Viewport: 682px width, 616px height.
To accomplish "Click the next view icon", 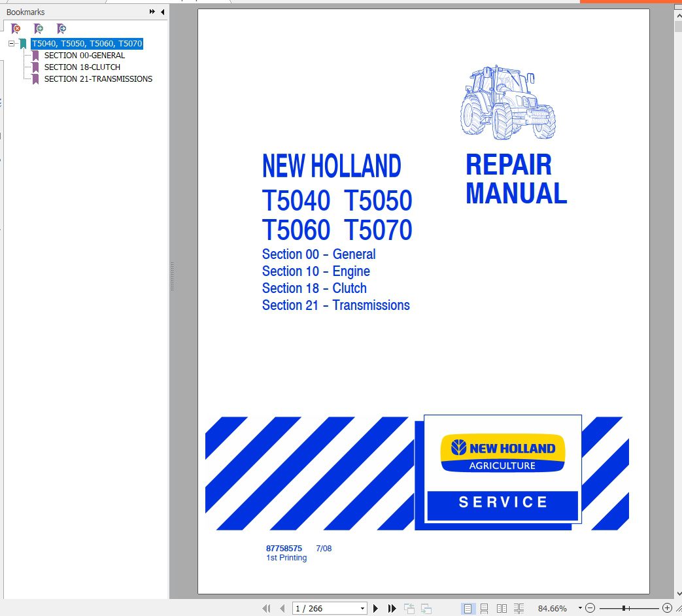I will coord(426,608).
